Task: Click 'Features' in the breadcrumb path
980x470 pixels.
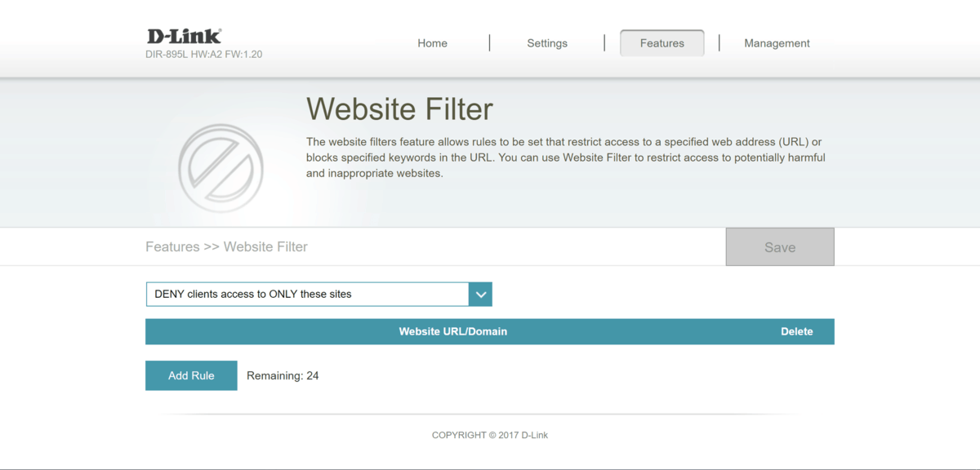Action: (x=172, y=246)
